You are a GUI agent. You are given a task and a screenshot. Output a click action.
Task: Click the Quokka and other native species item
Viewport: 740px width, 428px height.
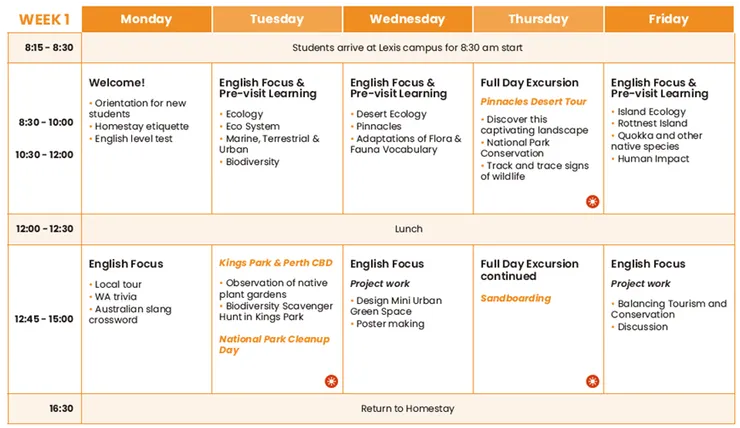point(656,141)
